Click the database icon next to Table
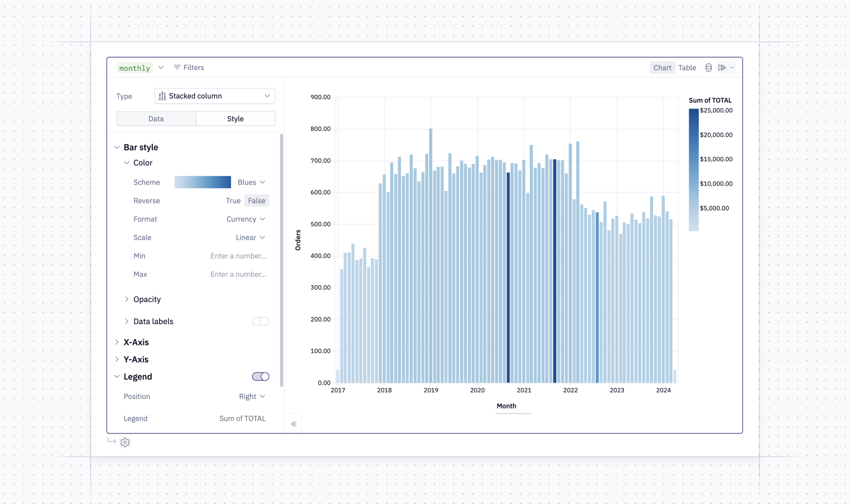This screenshot has width=849, height=504. 708,67
